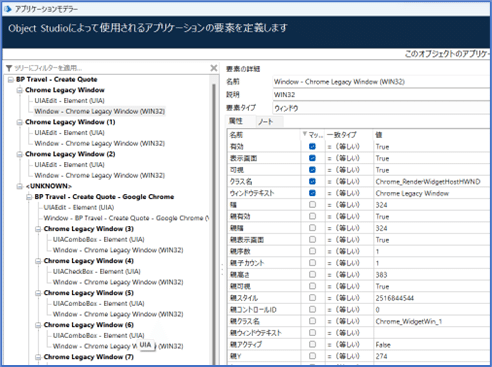Click value False in 親アクティブ row
This screenshot has width=492, height=367.
tap(383, 345)
